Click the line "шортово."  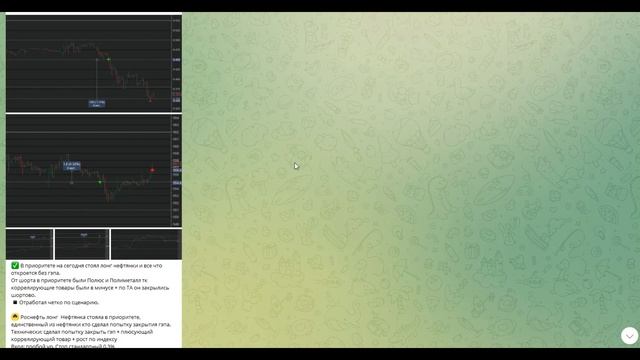(x=23, y=295)
